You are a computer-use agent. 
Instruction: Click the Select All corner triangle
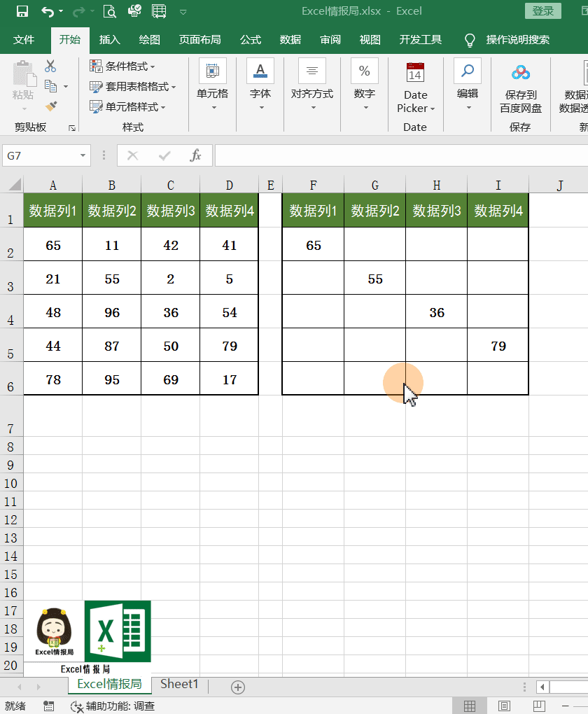[x=15, y=184]
